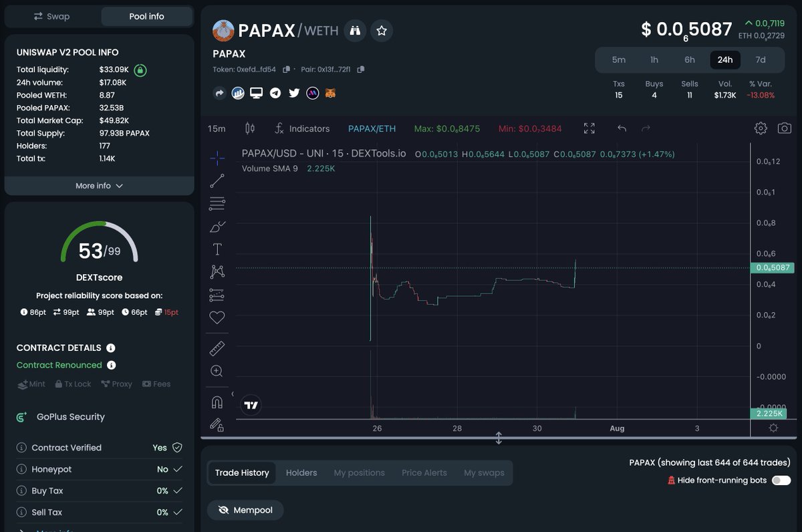Click the heart favorites icon in chart toolbar
802x532 pixels.
pyautogui.click(x=217, y=317)
